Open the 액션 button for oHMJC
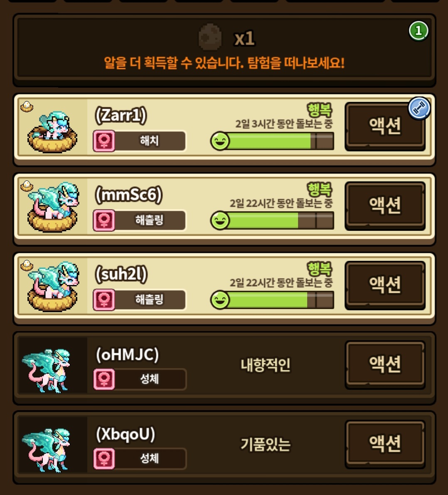 click(x=385, y=365)
